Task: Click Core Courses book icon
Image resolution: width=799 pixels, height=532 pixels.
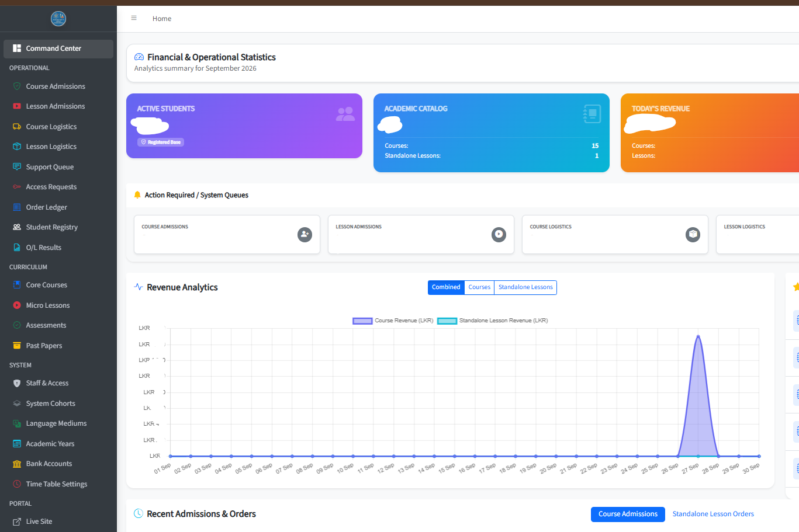Action: [17, 285]
